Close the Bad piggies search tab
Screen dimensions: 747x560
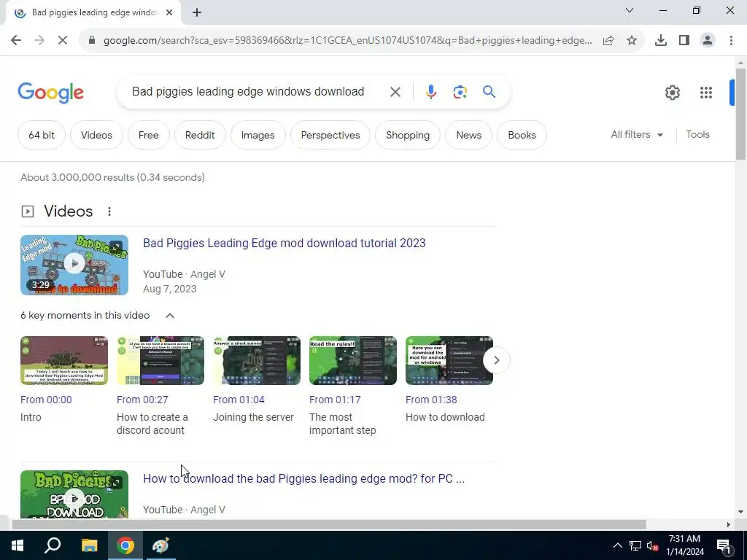pyautogui.click(x=169, y=13)
